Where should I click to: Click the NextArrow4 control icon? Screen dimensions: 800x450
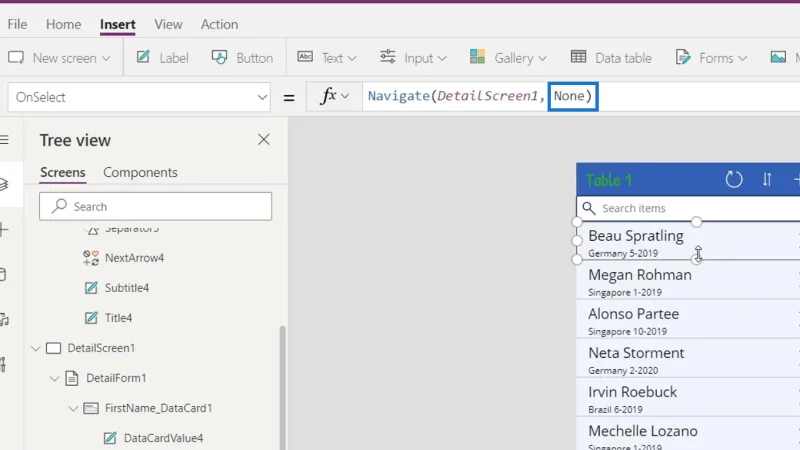point(91,258)
